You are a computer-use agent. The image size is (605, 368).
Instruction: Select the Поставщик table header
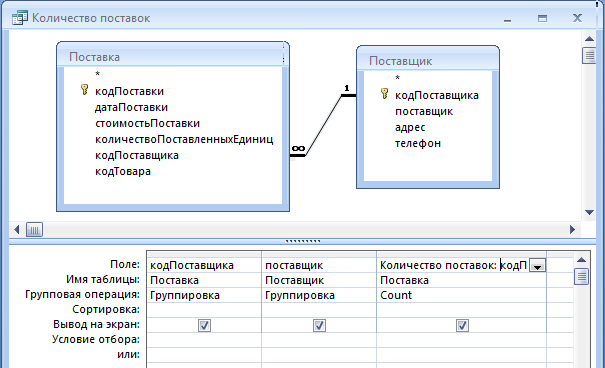(428, 61)
